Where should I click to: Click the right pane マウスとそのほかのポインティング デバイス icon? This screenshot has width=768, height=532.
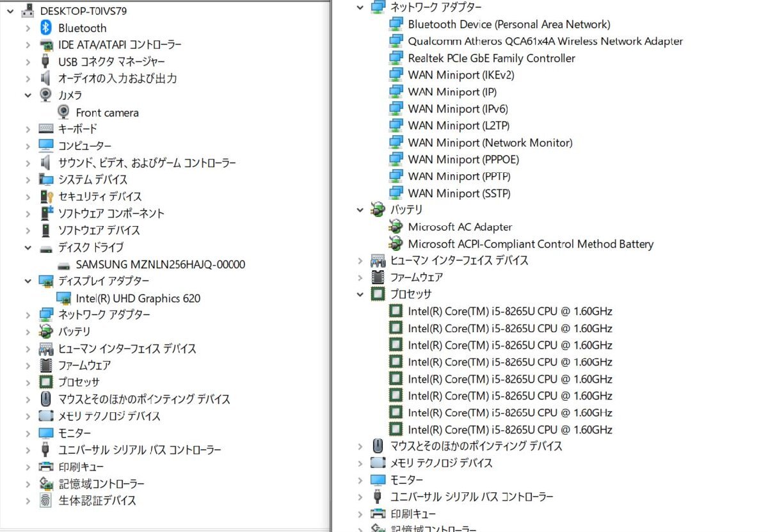coord(378,446)
